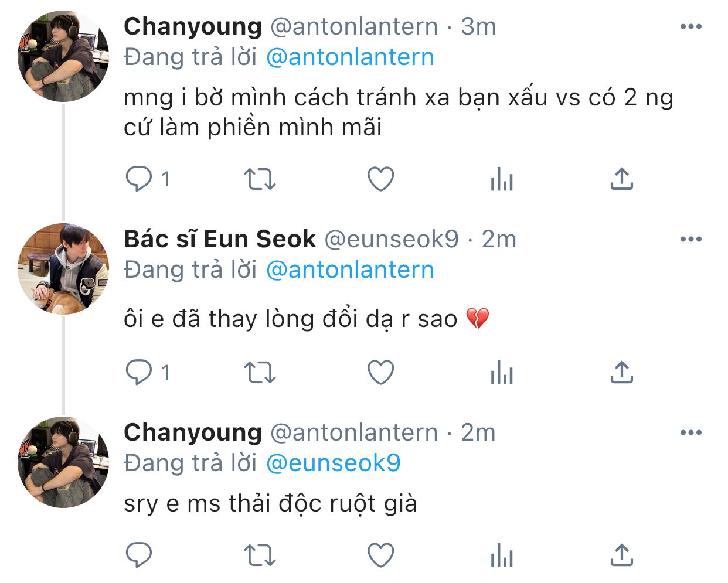Open the @eunseok9 mention link
The image size is (728, 583).
(x=333, y=463)
